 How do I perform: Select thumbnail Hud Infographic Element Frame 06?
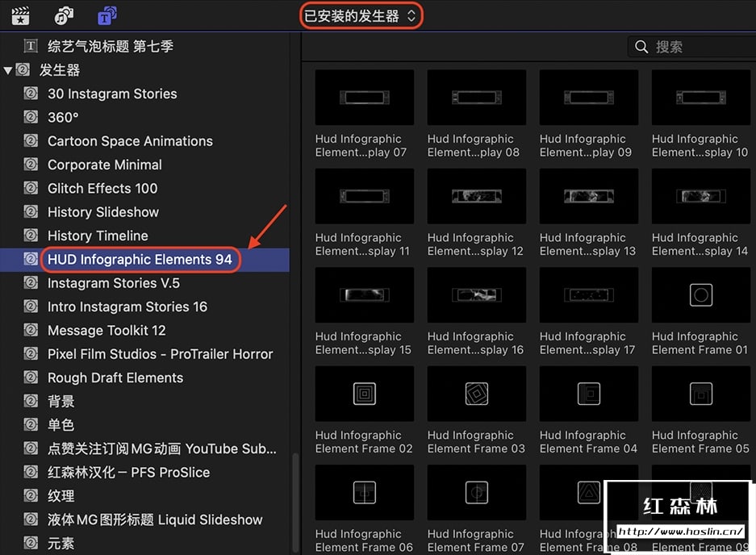(365, 493)
